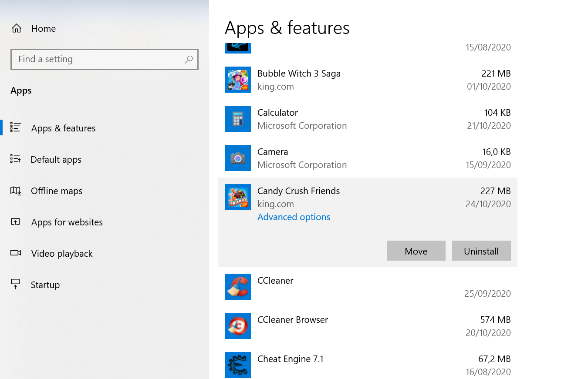The image size is (588, 379).
Task: Click the date 15/09/2020
Action: 488,164
